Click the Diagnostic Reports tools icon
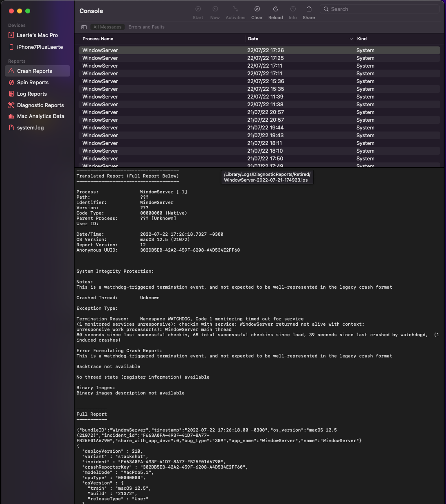Viewport: 446px width, 504px height. pyautogui.click(x=11, y=105)
